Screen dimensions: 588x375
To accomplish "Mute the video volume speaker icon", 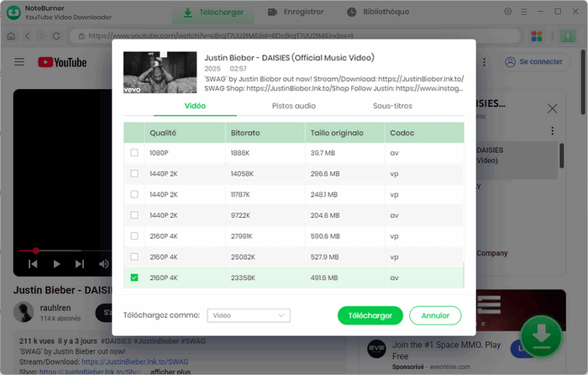I will click(104, 264).
